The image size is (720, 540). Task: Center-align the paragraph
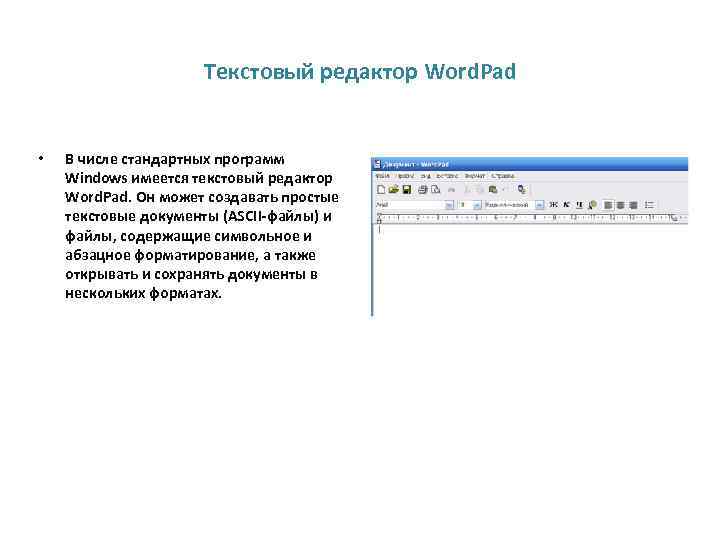tap(621, 205)
